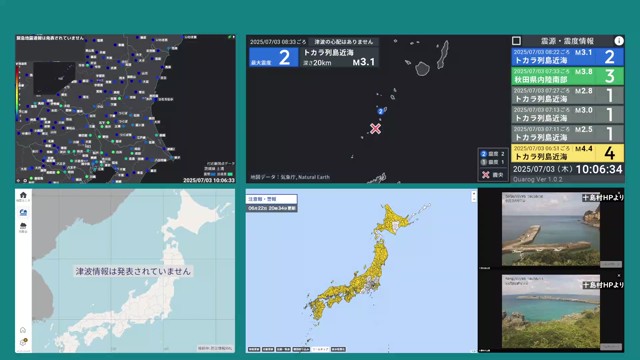Click the fourth dark tab below warnings map
This screenshot has width=640, height=360.
[x=301, y=349]
